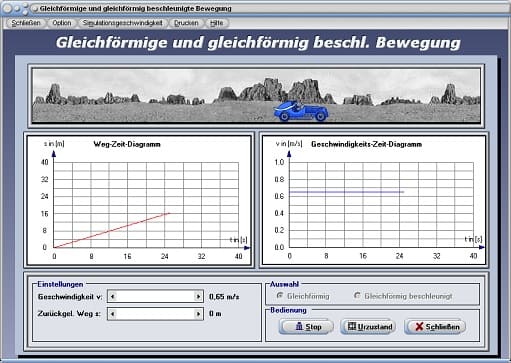Click the Geschwindigkeits-Zeit-Diagramm title
This screenshot has height=363, width=511.
pos(366,144)
